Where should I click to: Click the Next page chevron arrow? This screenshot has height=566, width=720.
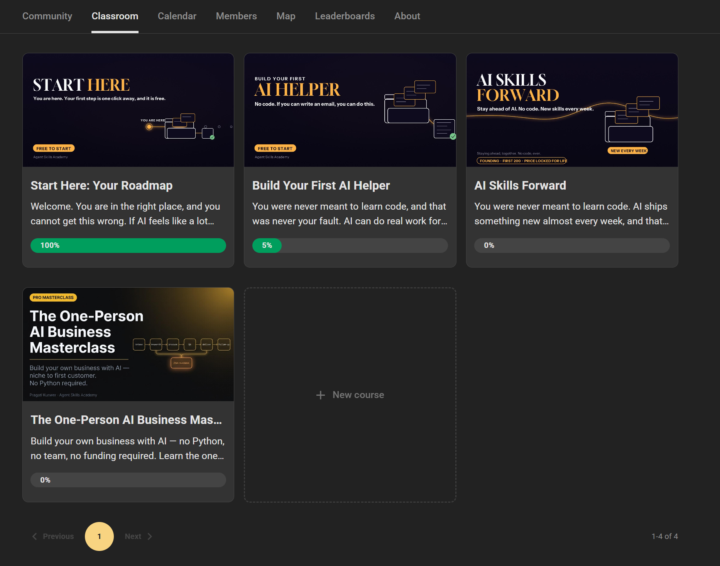pyautogui.click(x=150, y=536)
